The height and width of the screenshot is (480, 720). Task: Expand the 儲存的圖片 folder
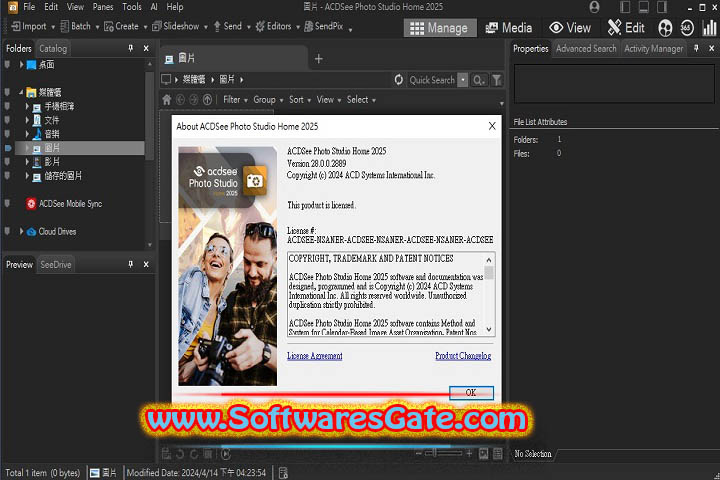pos(27,175)
